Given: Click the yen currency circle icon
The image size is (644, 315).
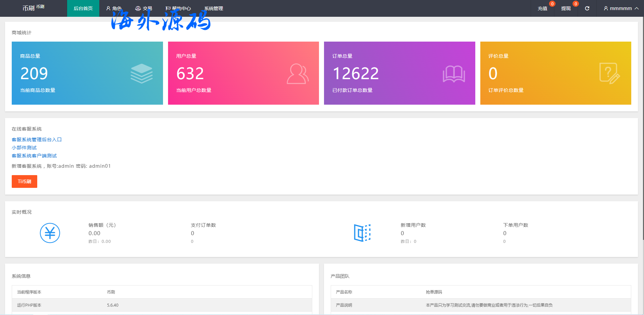Looking at the screenshot, I should pos(50,233).
